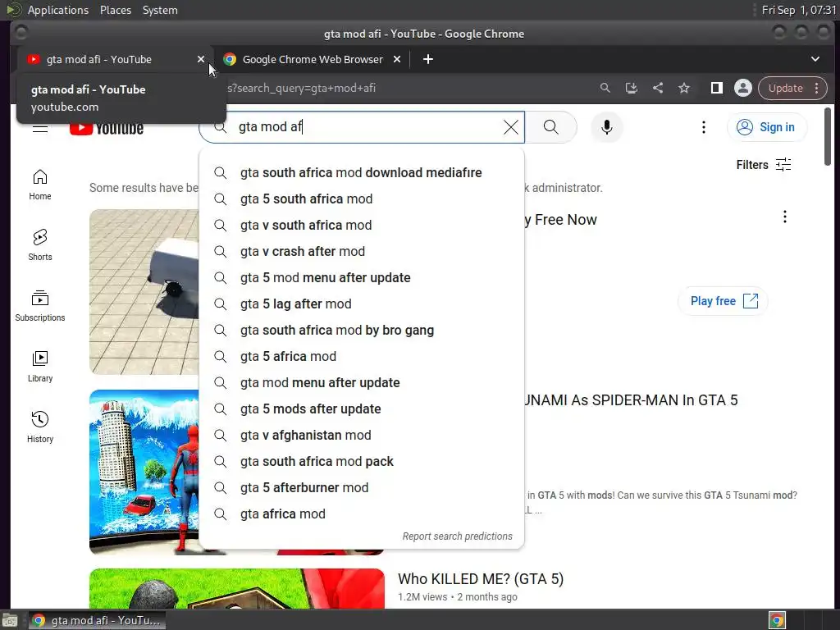Click the YouTube search magnifier button
The width and height of the screenshot is (840, 630).
coord(550,127)
